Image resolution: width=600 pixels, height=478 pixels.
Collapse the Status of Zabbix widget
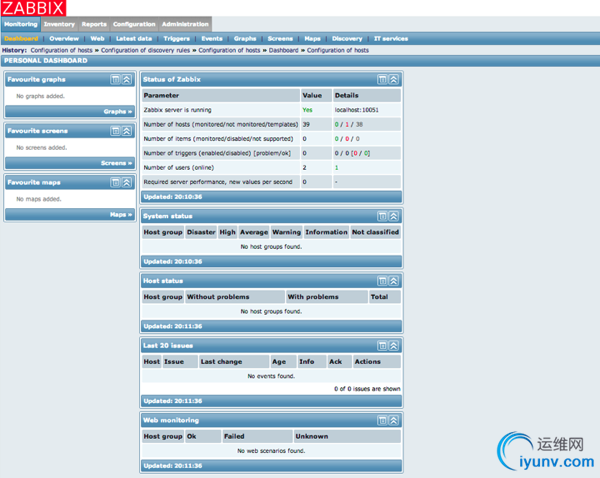coord(393,79)
